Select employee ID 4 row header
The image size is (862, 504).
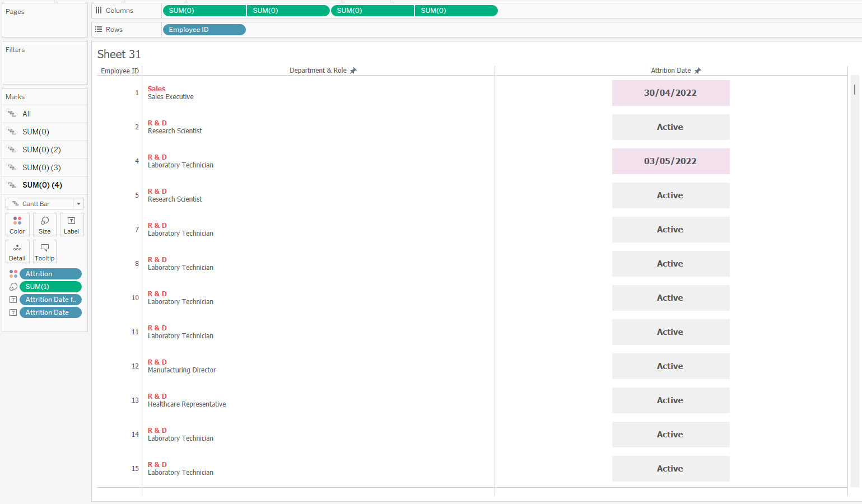137,161
